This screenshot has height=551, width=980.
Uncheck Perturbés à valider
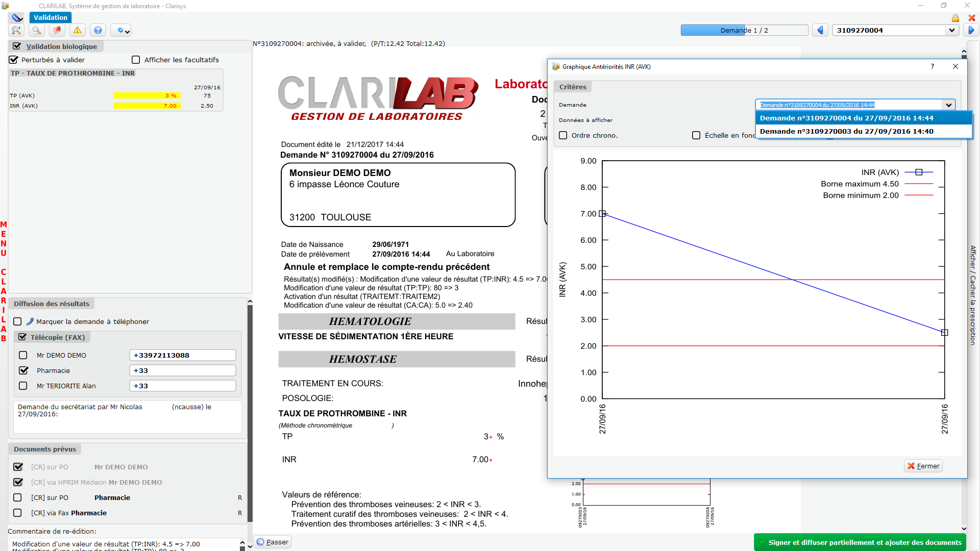pos(14,60)
